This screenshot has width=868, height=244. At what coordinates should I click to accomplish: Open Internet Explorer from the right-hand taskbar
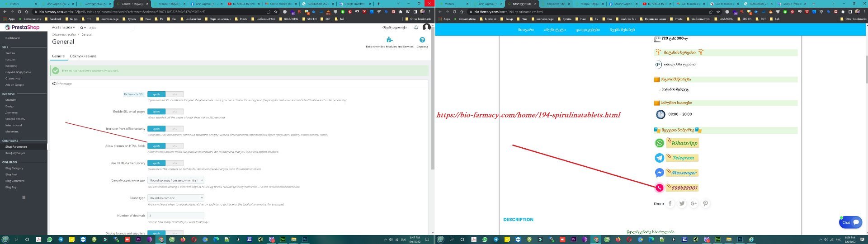(751, 239)
